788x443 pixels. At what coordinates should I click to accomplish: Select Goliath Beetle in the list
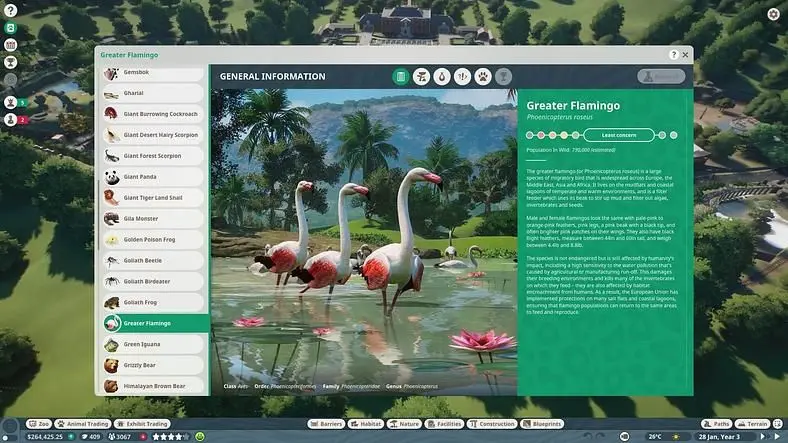click(x=153, y=261)
